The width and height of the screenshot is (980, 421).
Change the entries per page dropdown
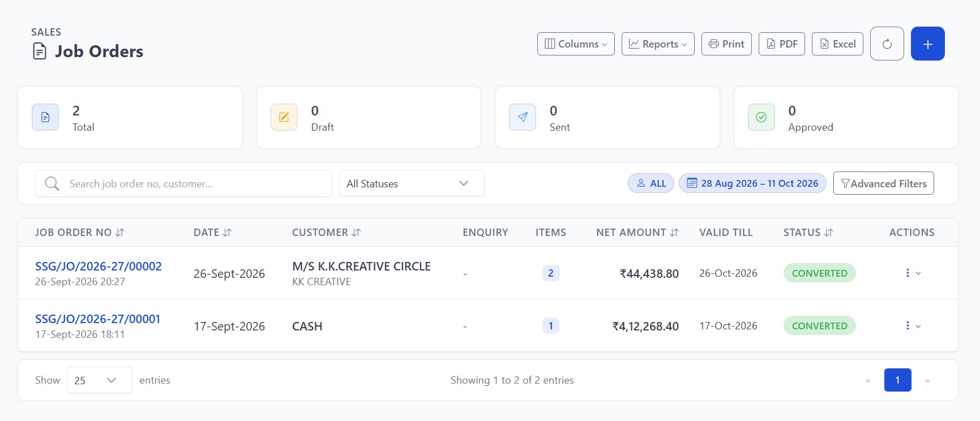(x=99, y=380)
